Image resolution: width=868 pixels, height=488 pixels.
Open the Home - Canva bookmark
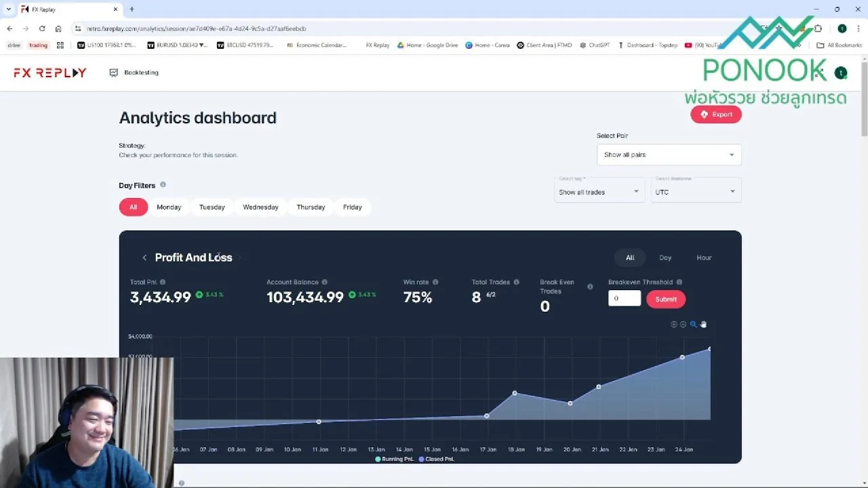pos(488,45)
